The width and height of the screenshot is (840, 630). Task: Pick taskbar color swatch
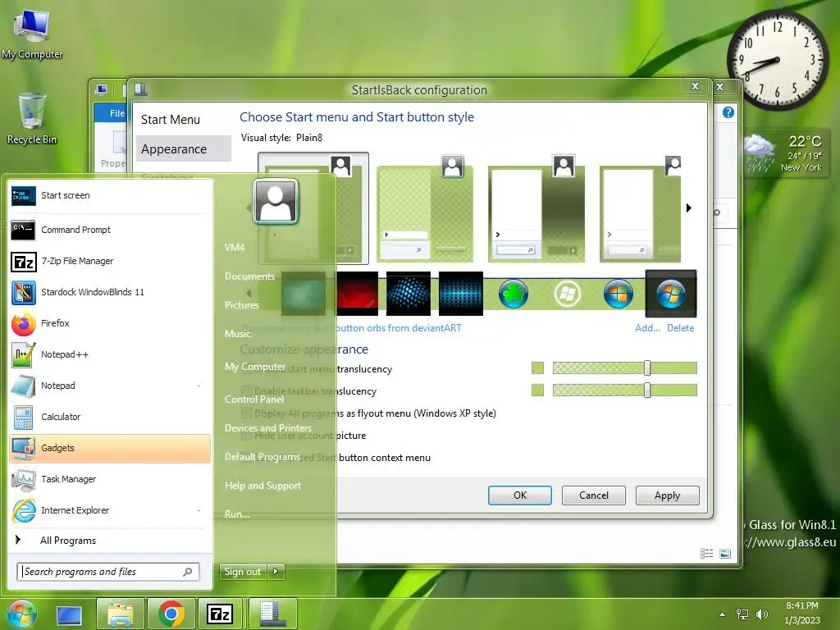(x=537, y=390)
